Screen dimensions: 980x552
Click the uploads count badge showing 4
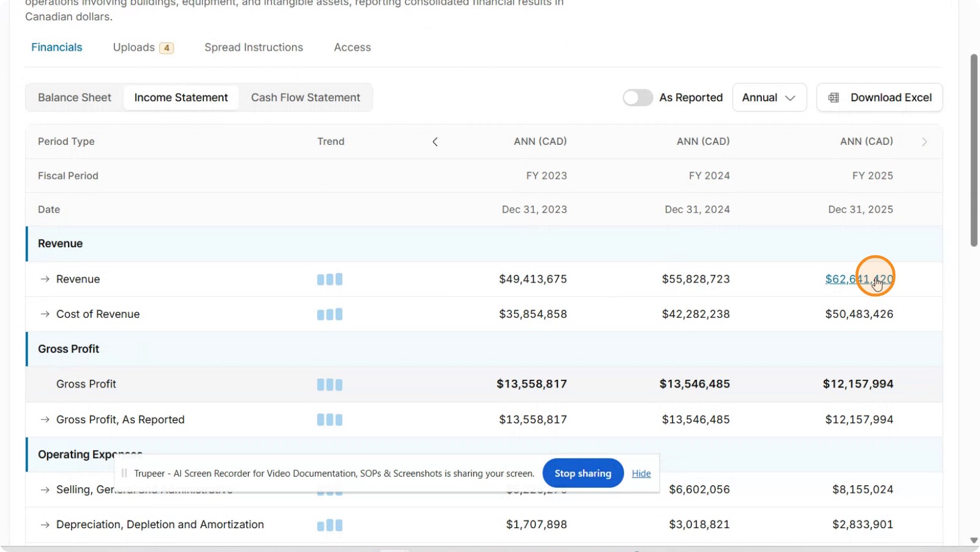166,48
